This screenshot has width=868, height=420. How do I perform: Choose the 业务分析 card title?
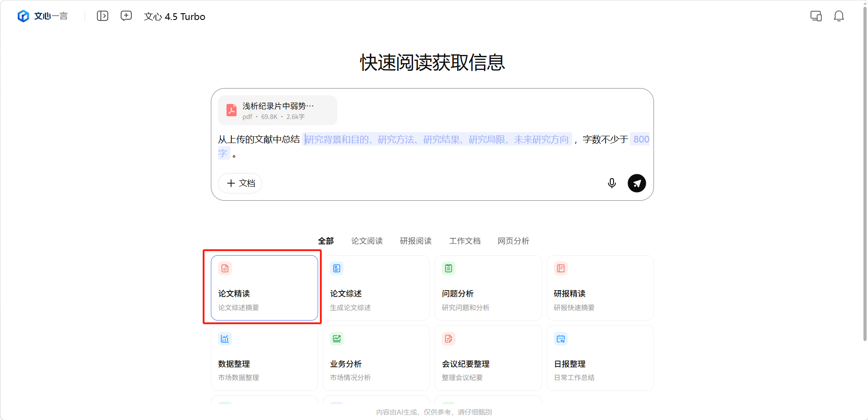(x=346, y=364)
